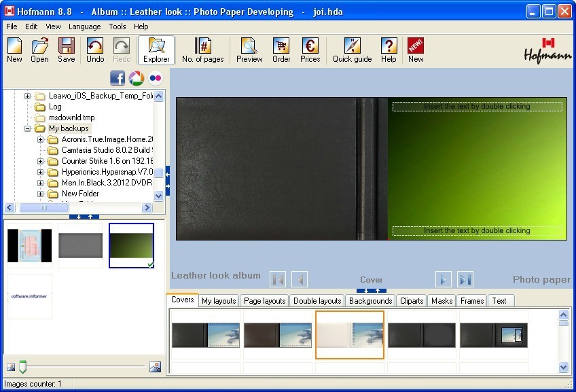Viewport: 576px width, 392px height.
Task: Select the highlighted cover template thumbnail
Action: (x=350, y=334)
